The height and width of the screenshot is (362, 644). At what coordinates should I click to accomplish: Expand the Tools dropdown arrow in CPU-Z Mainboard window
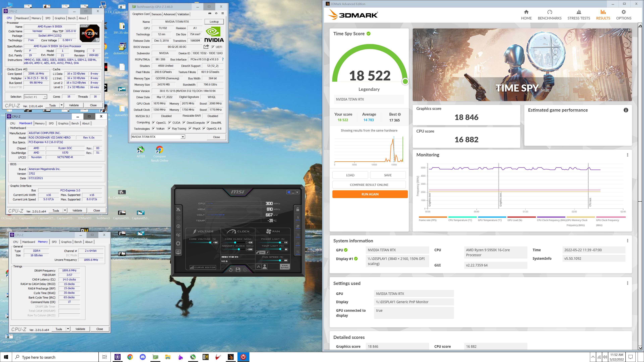(x=65, y=211)
